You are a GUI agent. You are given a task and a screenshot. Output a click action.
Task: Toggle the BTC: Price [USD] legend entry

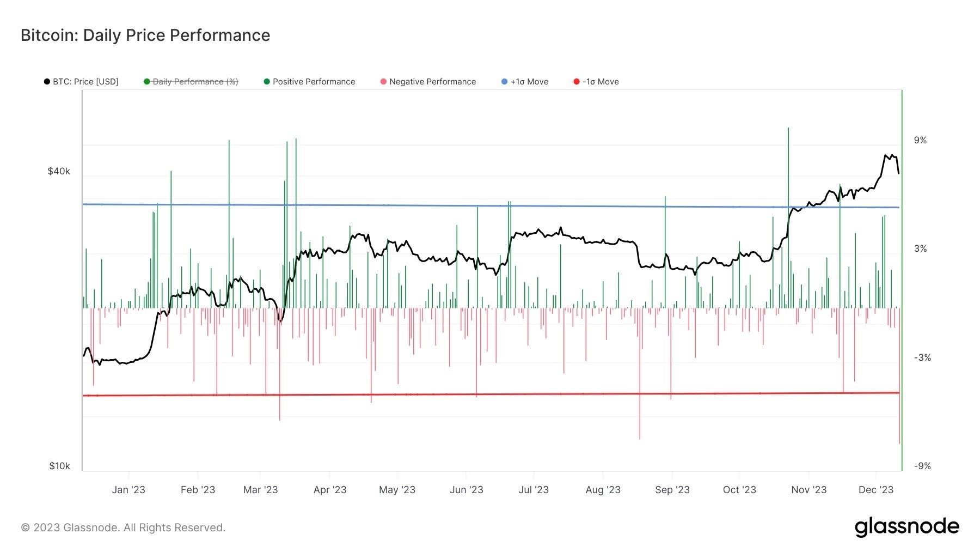[x=82, y=82]
